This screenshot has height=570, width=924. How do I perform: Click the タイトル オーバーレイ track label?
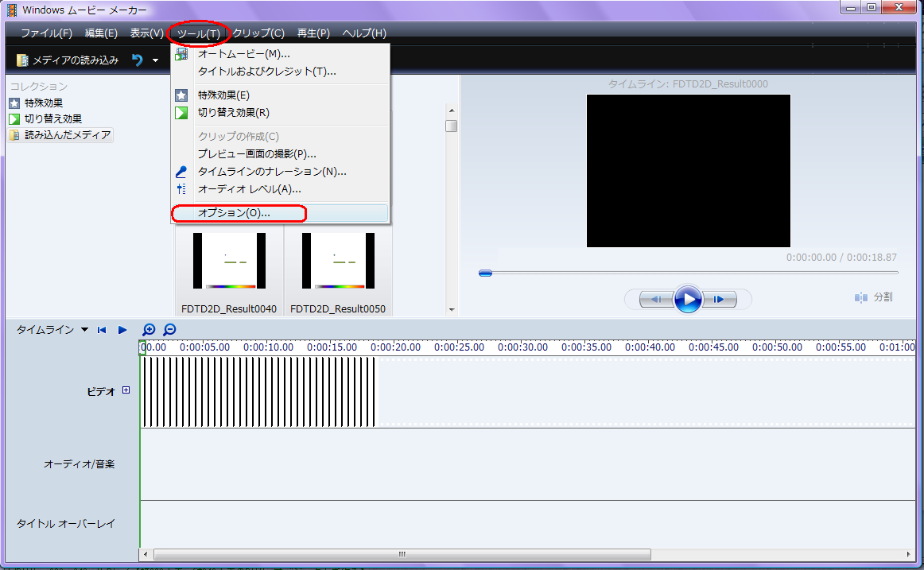pyautogui.click(x=65, y=523)
